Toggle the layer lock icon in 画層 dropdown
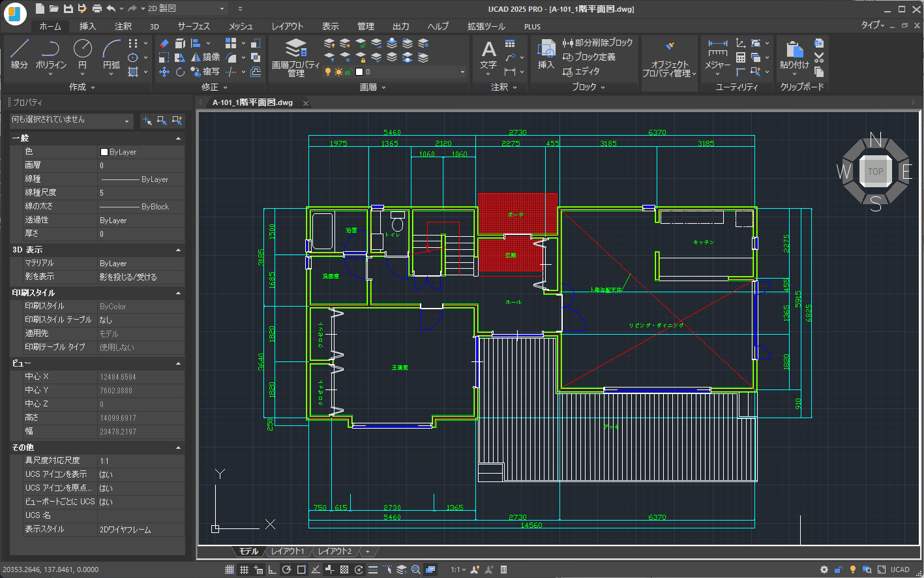Image resolution: width=924 pixels, height=578 pixels. coord(350,72)
